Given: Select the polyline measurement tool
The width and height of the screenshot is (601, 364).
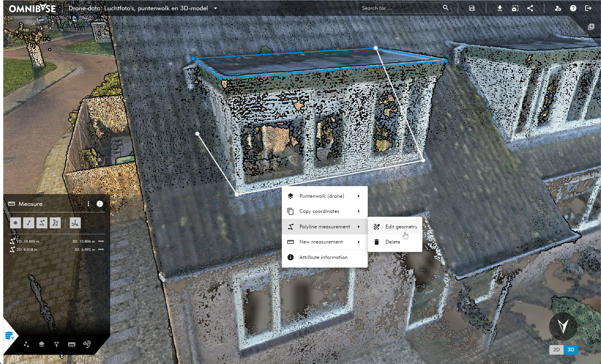Looking at the screenshot, I should (42, 223).
